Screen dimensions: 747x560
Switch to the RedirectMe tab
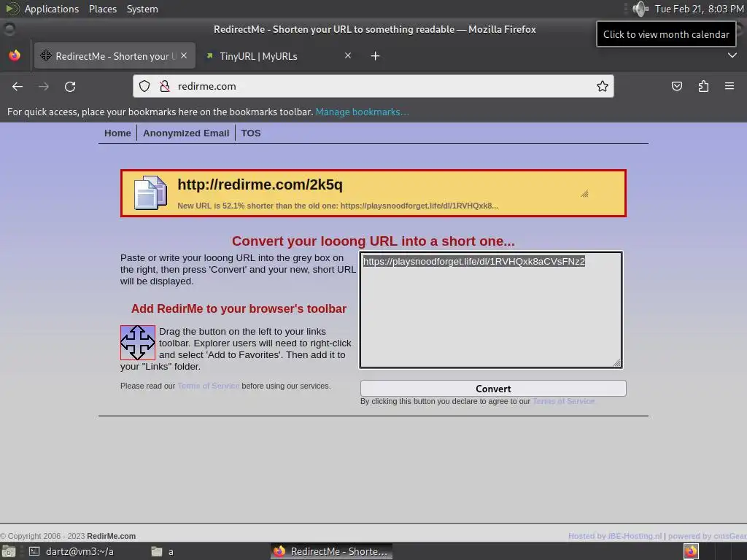115,56
